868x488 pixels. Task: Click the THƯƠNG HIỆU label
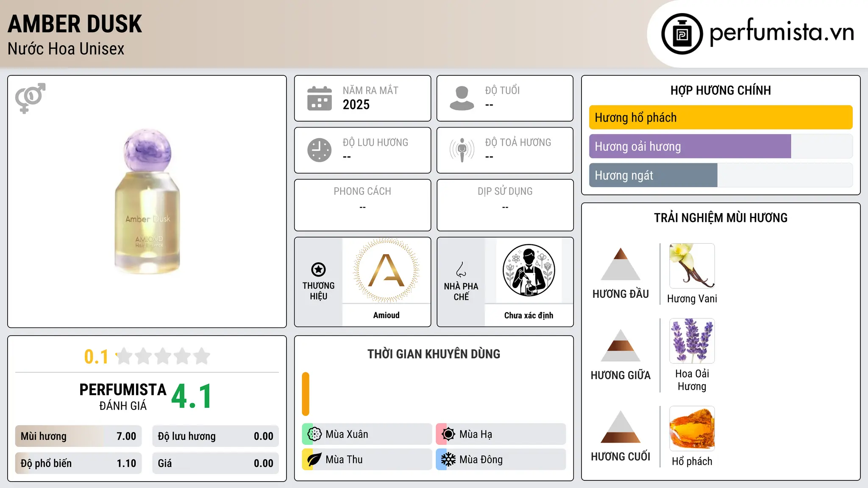318,291
